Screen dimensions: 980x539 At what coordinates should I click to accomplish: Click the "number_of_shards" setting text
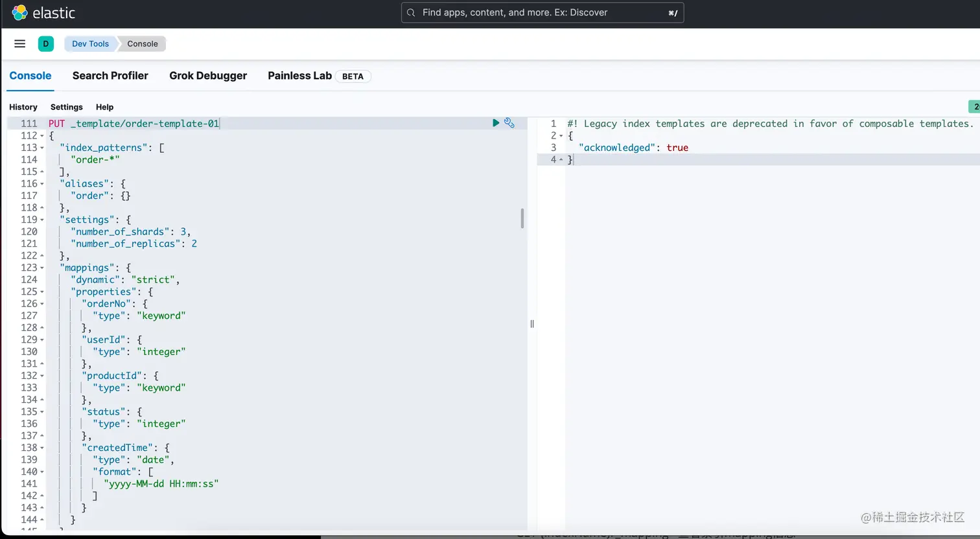tap(120, 231)
